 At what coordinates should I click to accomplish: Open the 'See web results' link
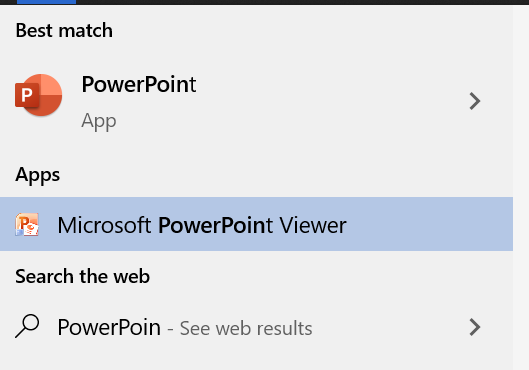[x=246, y=328]
